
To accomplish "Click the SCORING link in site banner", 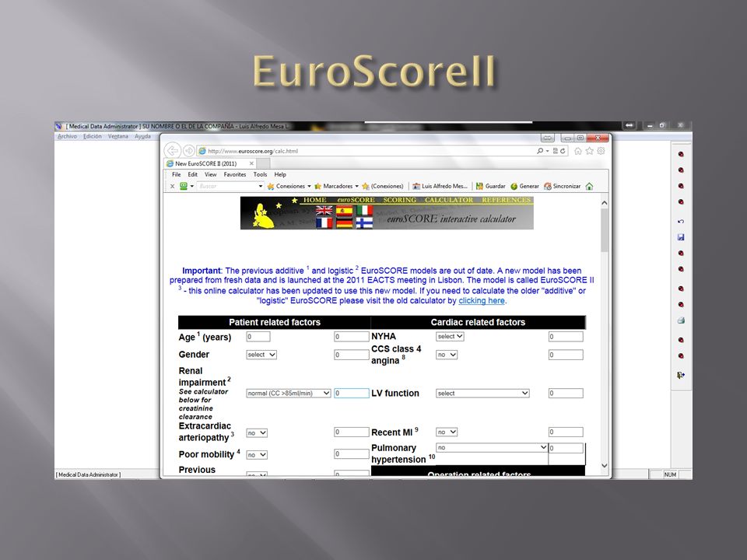I will pyautogui.click(x=400, y=200).
